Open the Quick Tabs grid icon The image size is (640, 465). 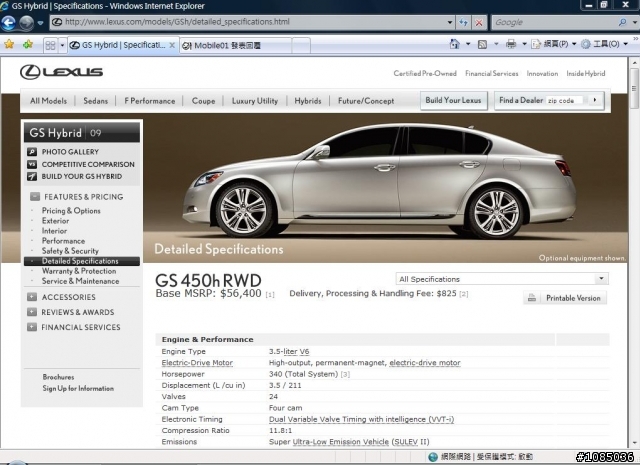tap(50, 45)
